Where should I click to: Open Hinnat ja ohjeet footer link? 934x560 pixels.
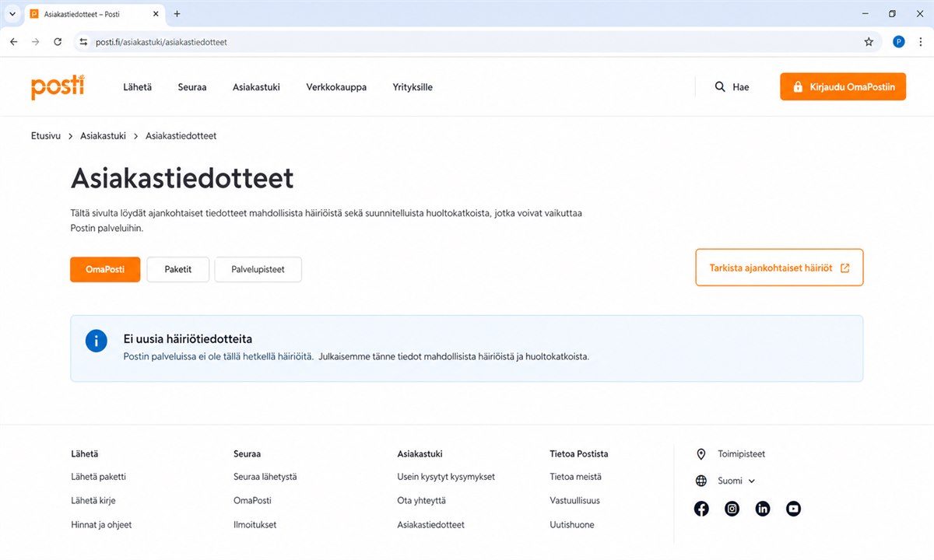101,525
